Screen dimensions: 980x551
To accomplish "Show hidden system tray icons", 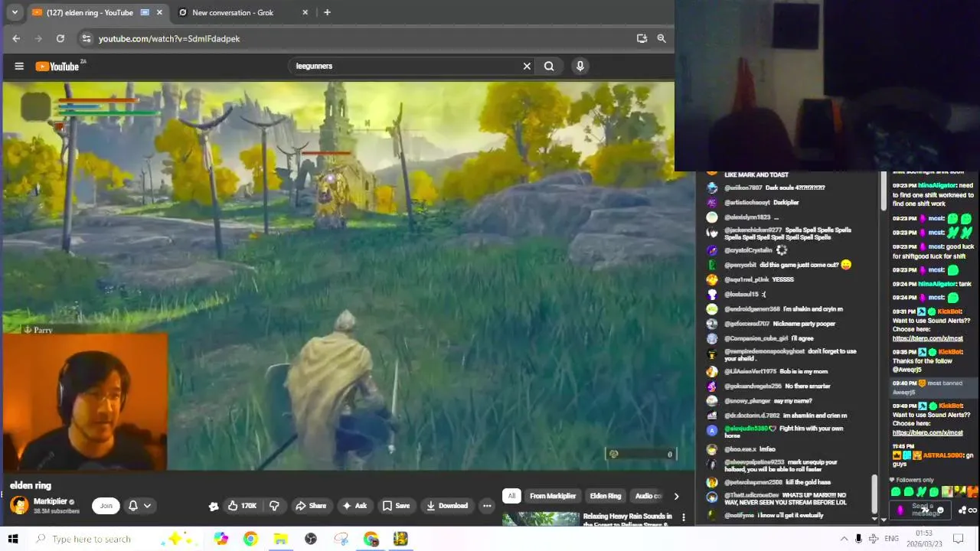I will [844, 539].
